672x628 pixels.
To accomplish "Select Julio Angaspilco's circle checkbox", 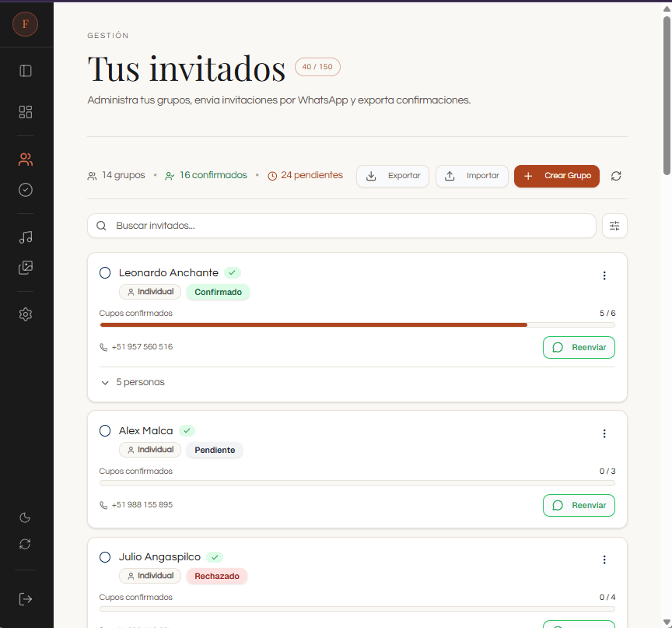I will tap(105, 557).
